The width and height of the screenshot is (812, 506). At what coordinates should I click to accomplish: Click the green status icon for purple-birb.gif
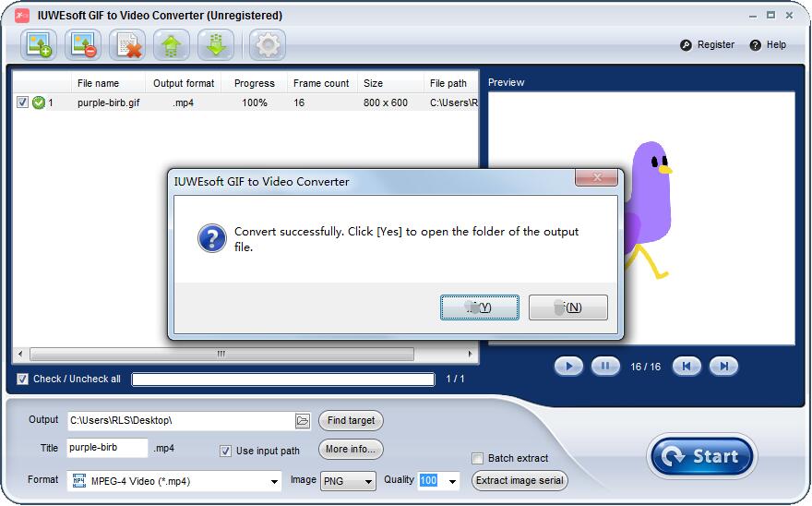click(39, 102)
